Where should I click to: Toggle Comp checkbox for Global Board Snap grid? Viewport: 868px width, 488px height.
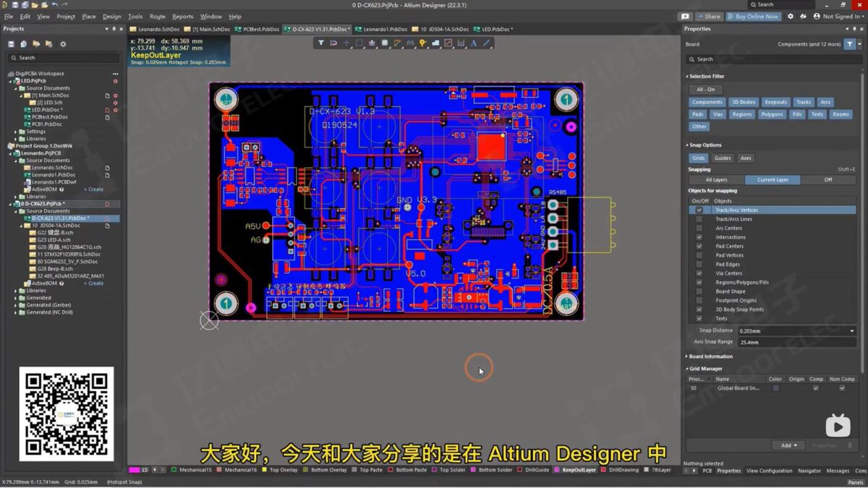(816, 388)
